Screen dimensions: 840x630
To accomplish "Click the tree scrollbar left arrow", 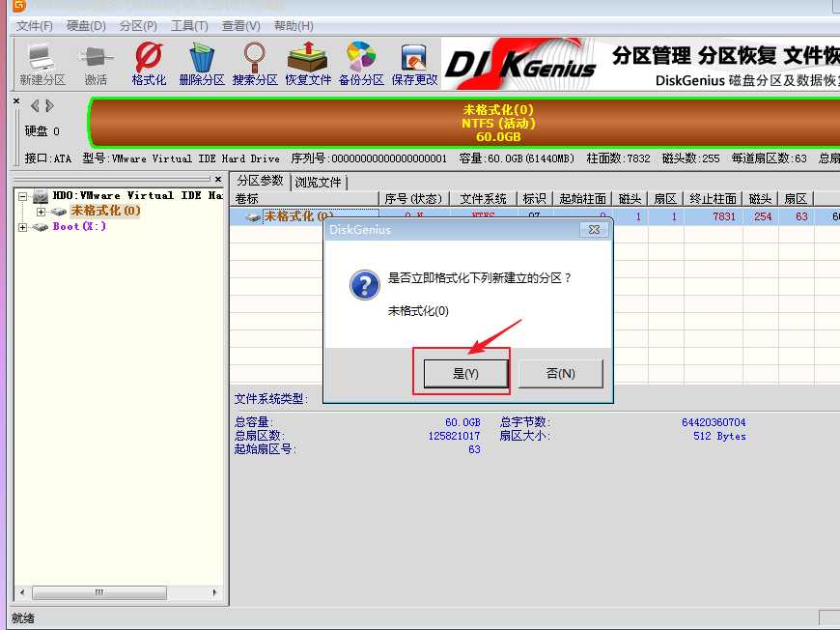I will coord(22,592).
